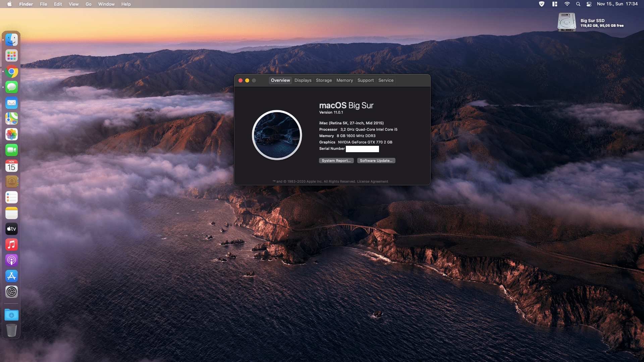Switch to the Storage tab
644x362 pixels.
click(324, 80)
